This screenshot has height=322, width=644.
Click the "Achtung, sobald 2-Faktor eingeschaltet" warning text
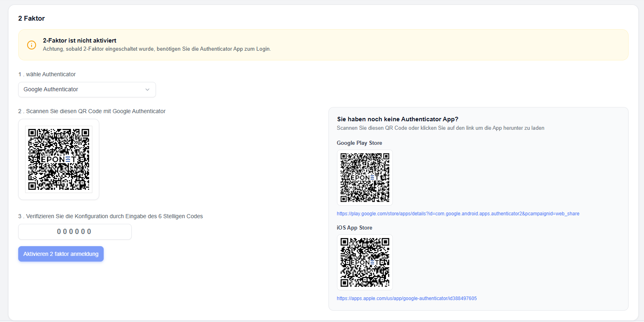pyautogui.click(x=157, y=49)
